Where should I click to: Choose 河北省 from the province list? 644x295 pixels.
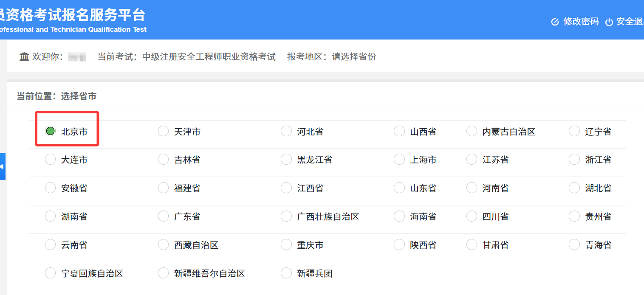[286, 131]
